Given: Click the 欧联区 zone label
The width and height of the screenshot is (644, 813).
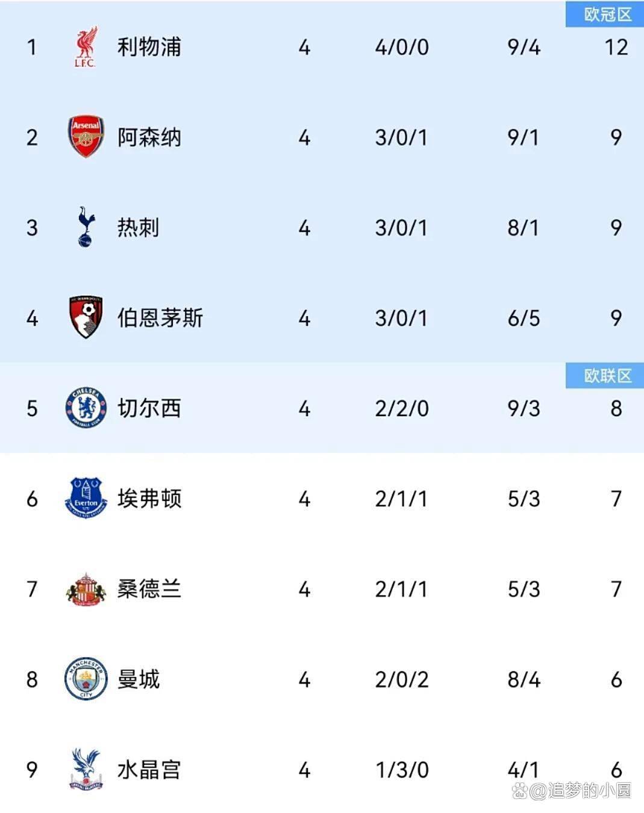Looking at the screenshot, I should (x=607, y=376).
